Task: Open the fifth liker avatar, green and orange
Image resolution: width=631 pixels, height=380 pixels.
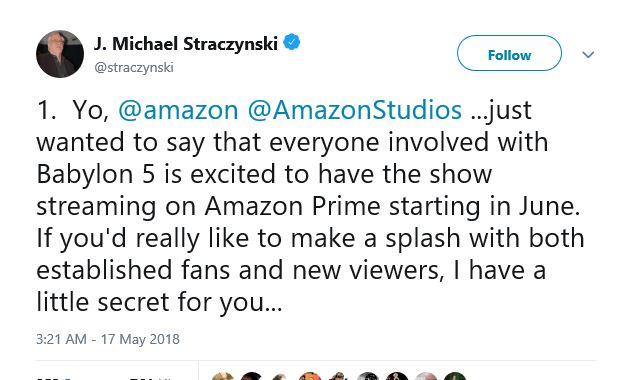Action: (x=338, y=376)
